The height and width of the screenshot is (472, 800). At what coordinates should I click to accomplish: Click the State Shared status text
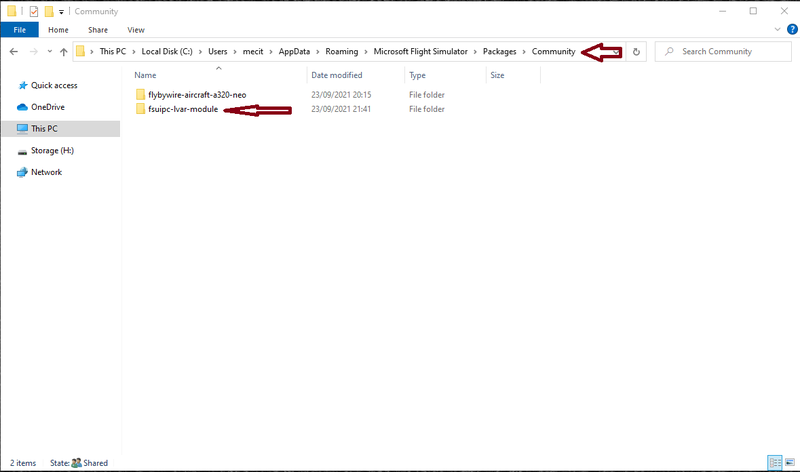pyautogui.click(x=79, y=463)
